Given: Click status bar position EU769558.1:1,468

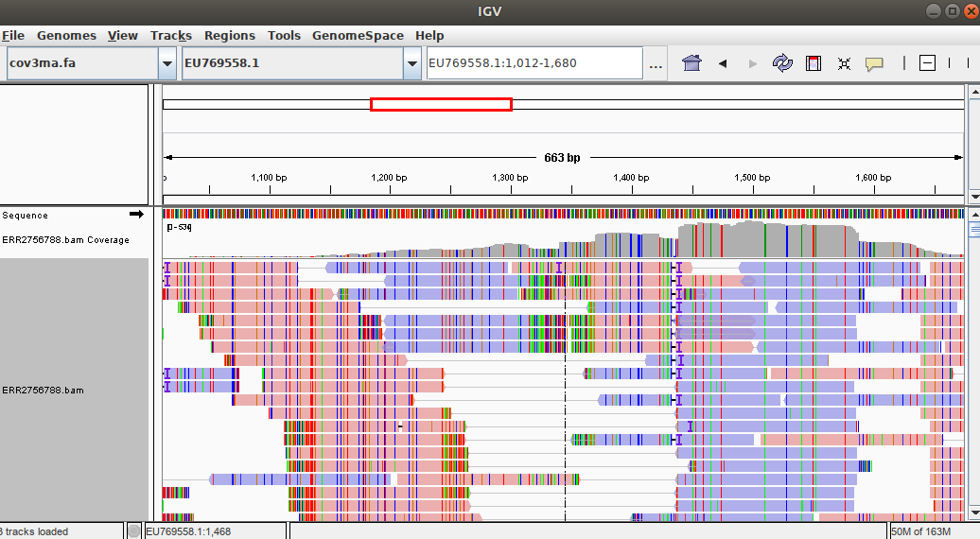Looking at the screenshot, I should pyautogui.click(x=188, y=531).
